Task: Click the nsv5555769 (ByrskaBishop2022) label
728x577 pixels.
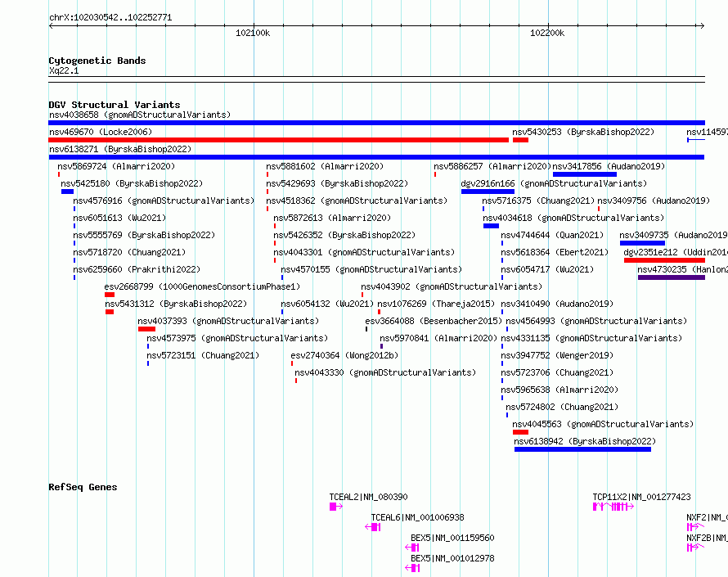Action: point(144,235)
